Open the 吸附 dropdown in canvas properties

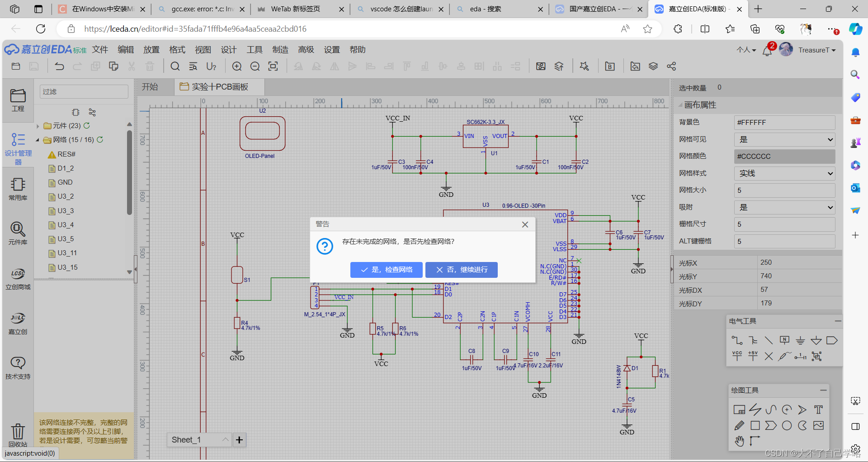pos(784,207)
